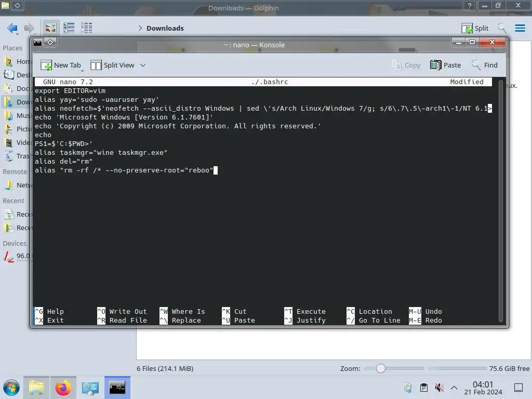This screenshot has height=399, width=532.
Task: Click the Modified status in nano header
Action: (467, 82)
